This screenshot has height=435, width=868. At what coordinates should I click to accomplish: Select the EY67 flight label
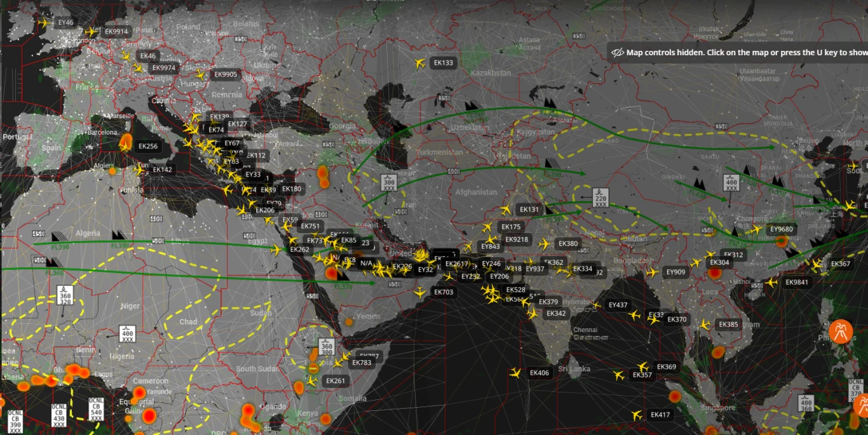tap(232, 143)
